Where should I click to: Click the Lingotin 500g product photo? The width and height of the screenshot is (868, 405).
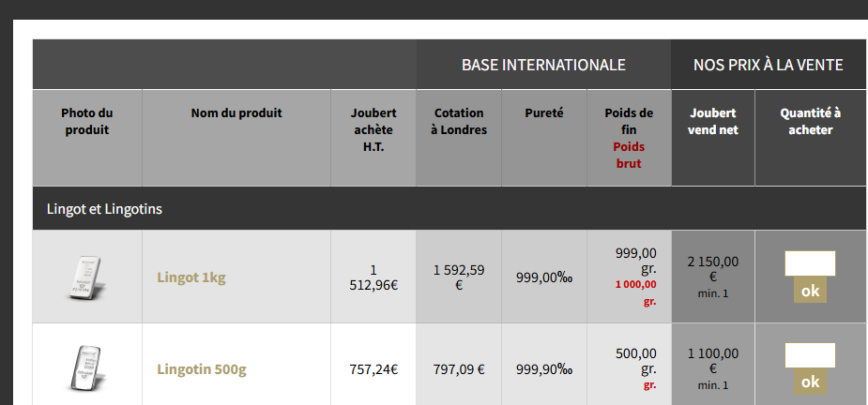[86, 368]
